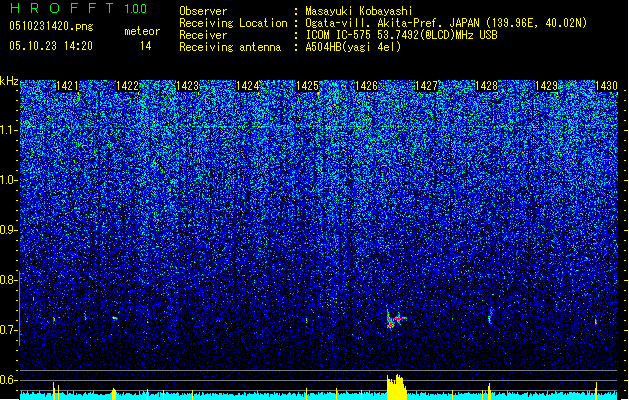Click the meteor count value 14
Image resolution: width=629 pixels, height=400 pixels.
[x=146, y=46]
